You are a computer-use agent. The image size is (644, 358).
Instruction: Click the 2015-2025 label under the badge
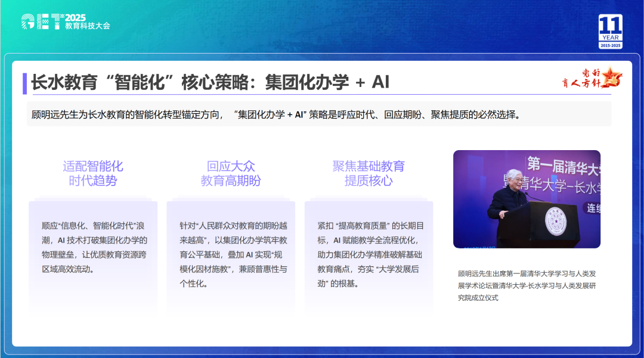coord(610,45)
